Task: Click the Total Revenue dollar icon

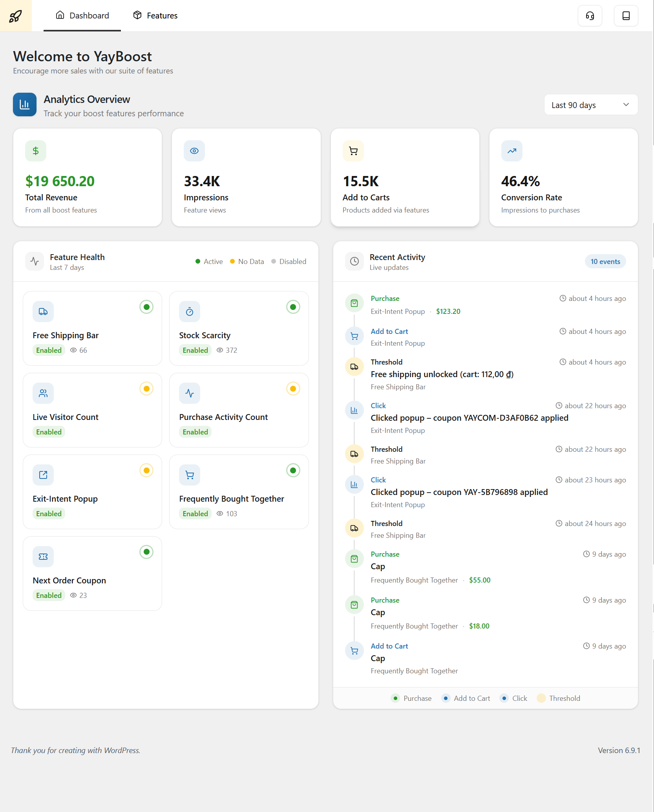Action: [x=36, y=151]
